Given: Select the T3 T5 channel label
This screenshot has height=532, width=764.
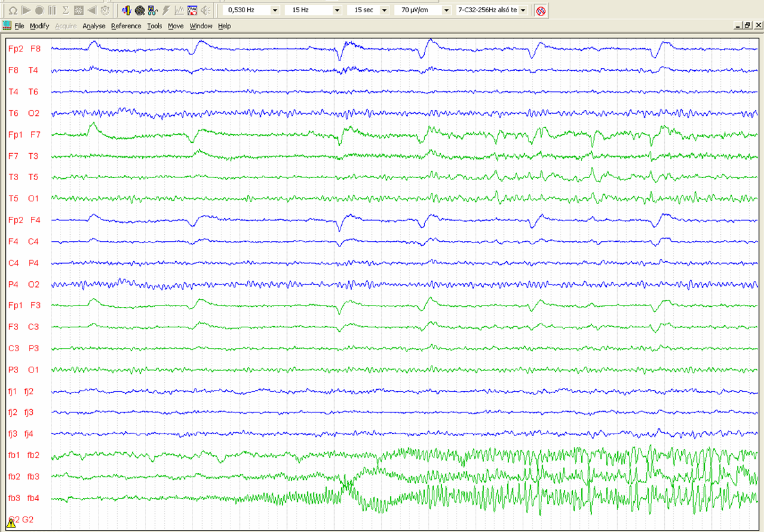Looking at the screenshot, I should pyautogui.click(x=23, y=177).
